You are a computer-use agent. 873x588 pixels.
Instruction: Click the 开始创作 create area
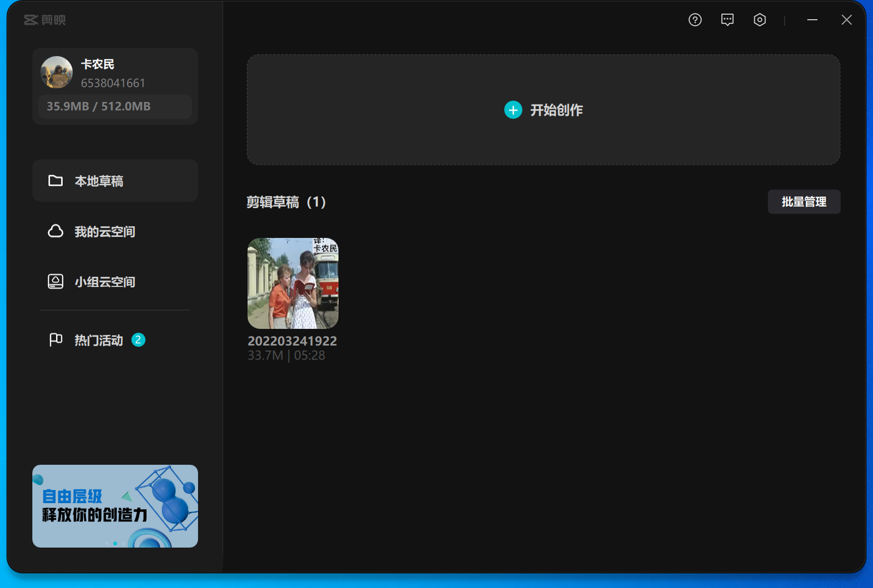tap(544, 110)
